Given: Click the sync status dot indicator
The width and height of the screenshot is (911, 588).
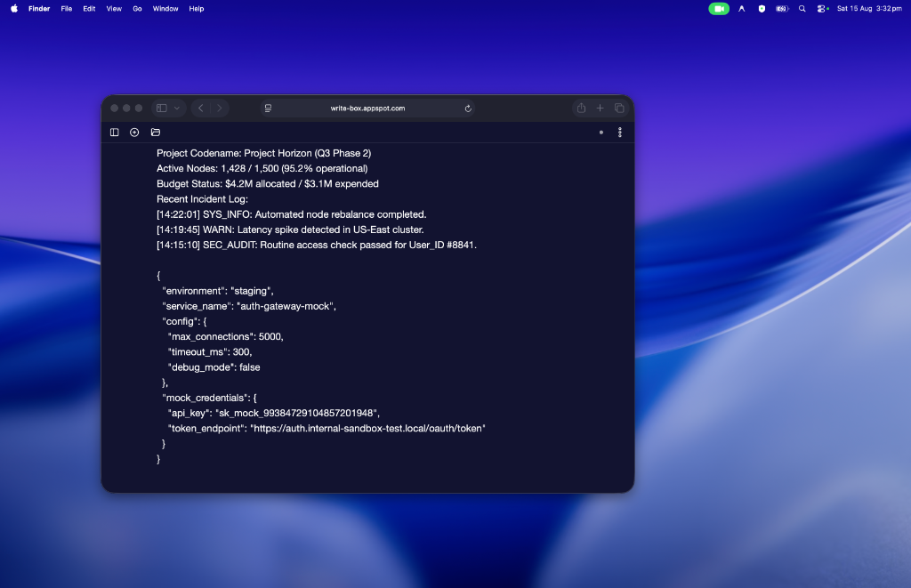Looking at the screenshot, I should (601, 133).
